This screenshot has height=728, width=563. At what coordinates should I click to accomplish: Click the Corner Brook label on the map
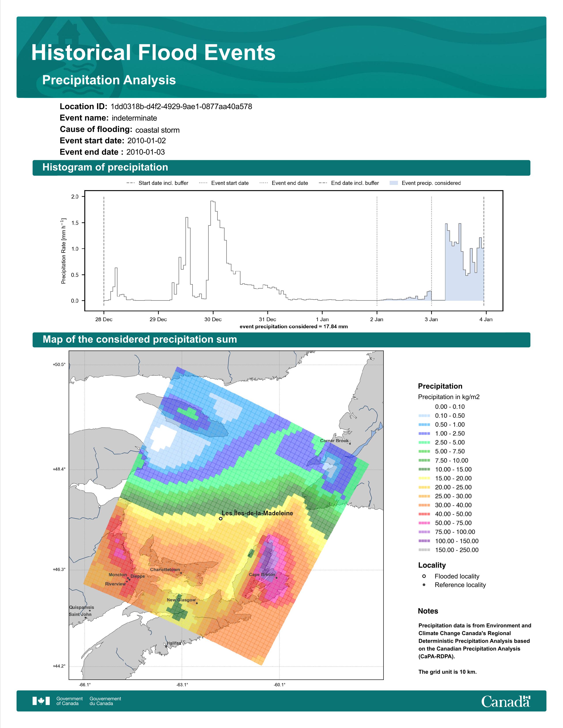(334, 440)
